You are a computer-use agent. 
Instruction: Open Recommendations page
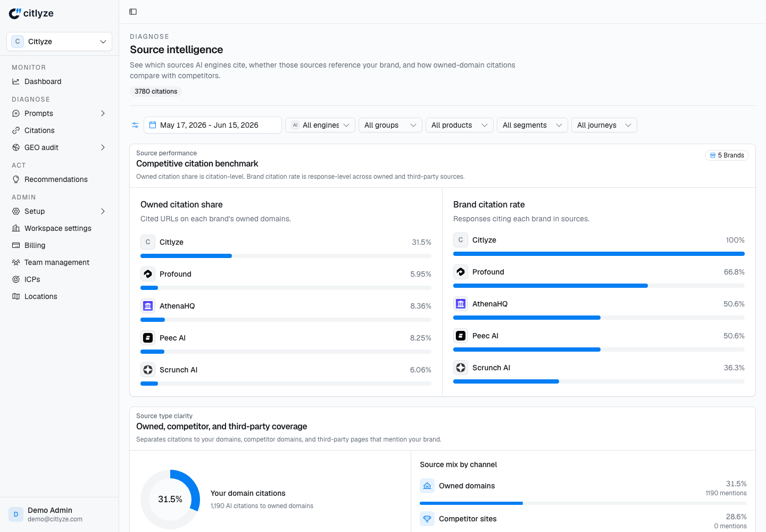60,179
